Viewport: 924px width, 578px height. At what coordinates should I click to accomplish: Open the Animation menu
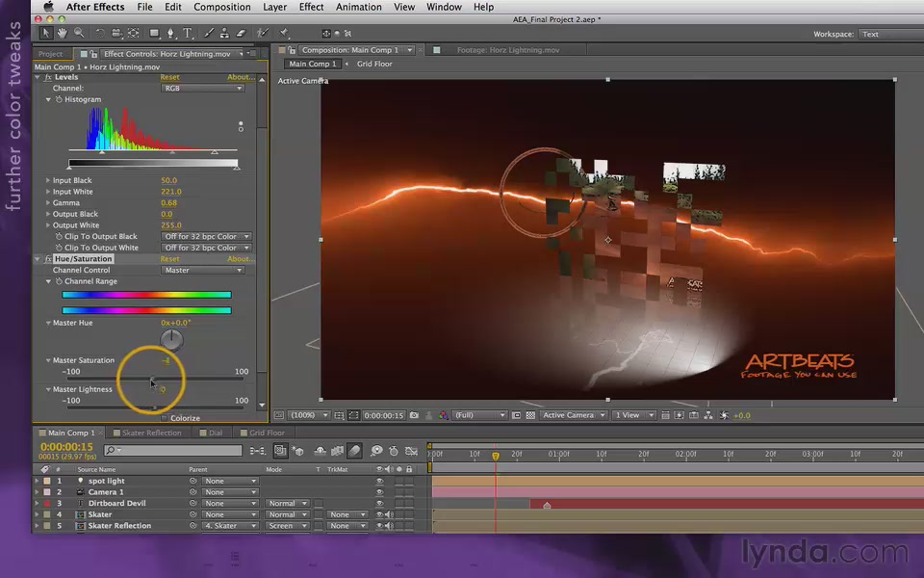pos(358,7)
